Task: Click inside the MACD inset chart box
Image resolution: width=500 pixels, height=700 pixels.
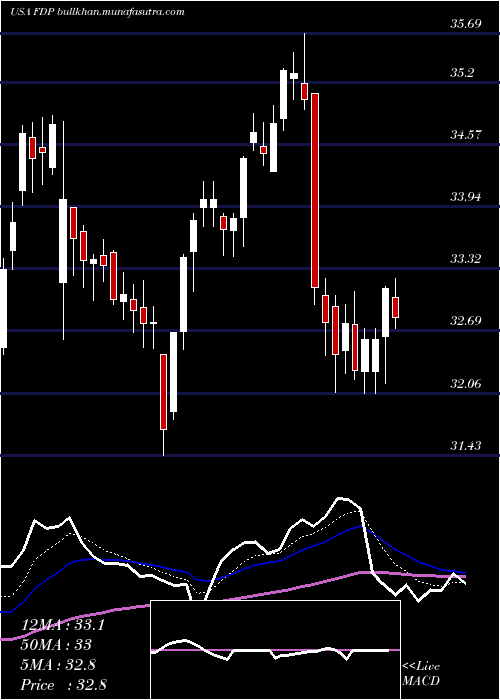Action: pyautogui.click(x=275, y=650)
